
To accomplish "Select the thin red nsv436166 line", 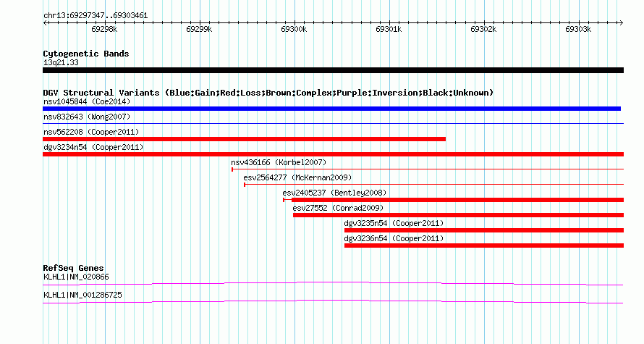I will (x=428, y=169).
